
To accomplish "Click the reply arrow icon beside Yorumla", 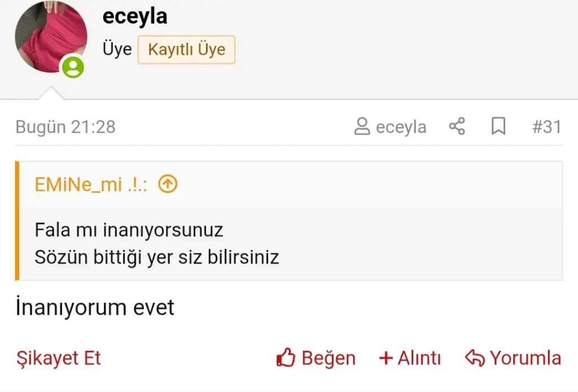I will (475, 358).
